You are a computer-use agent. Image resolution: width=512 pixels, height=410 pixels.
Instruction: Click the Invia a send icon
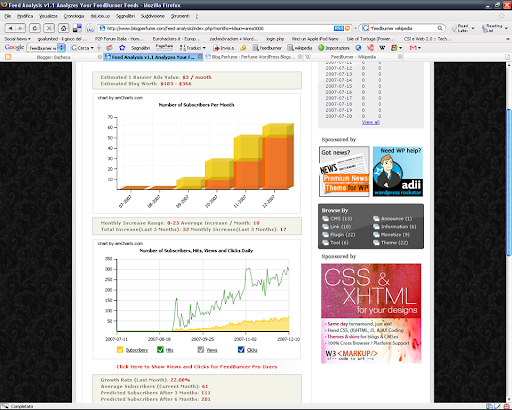[223, 48]
